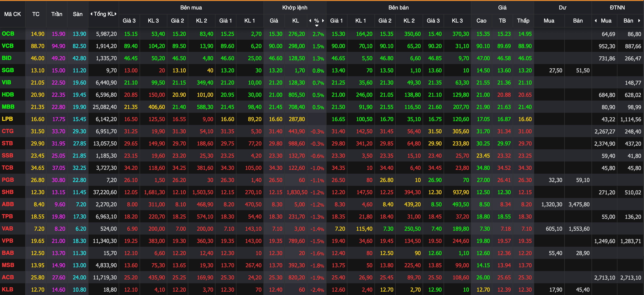Click Bên mua group header
This screenshot has height=295, width=644.
191,7
